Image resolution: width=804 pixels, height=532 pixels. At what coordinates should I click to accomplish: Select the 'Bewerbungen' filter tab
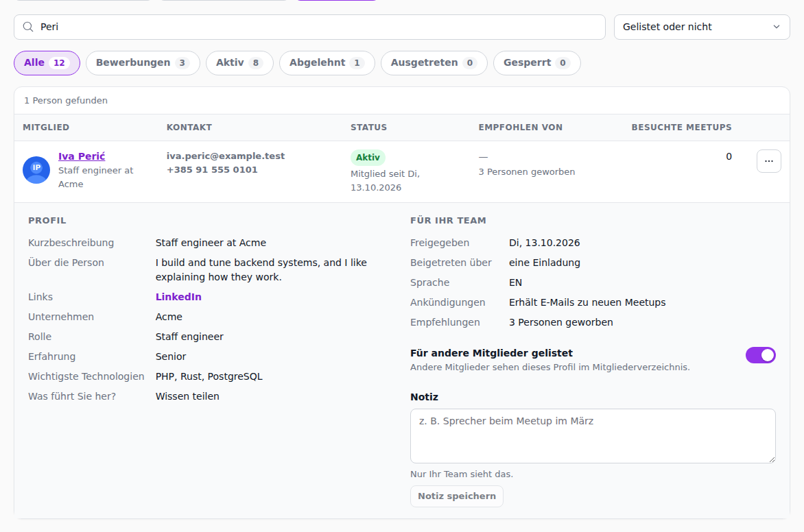(x=143, y=63)
